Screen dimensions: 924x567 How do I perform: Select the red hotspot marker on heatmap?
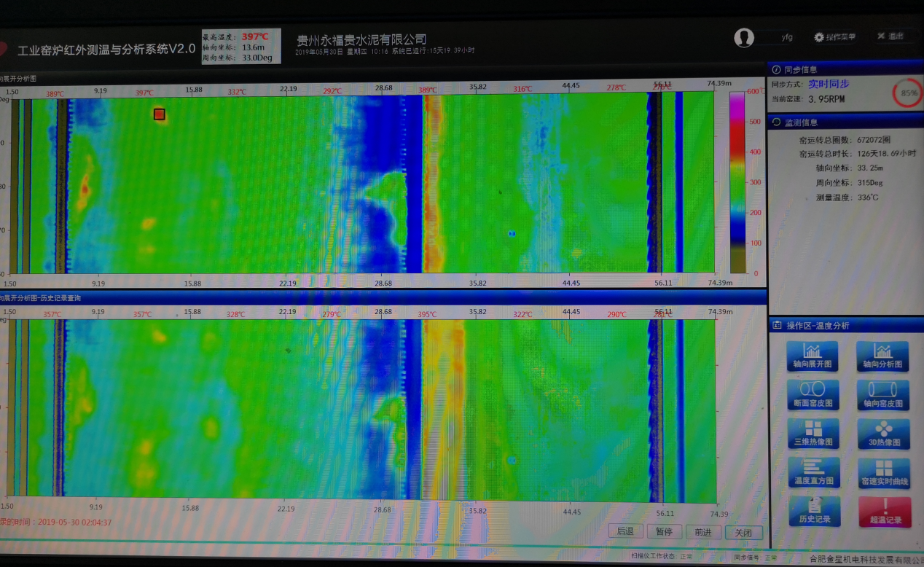tap(160, 114)
